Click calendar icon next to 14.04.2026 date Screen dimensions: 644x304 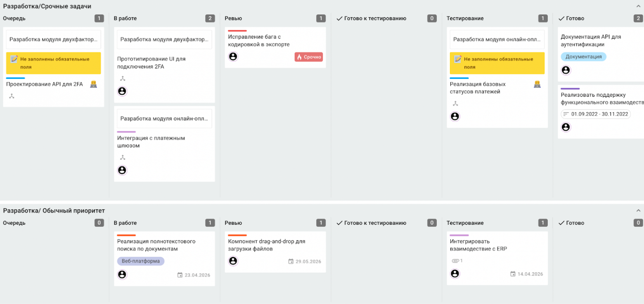[x=513, y=274]
